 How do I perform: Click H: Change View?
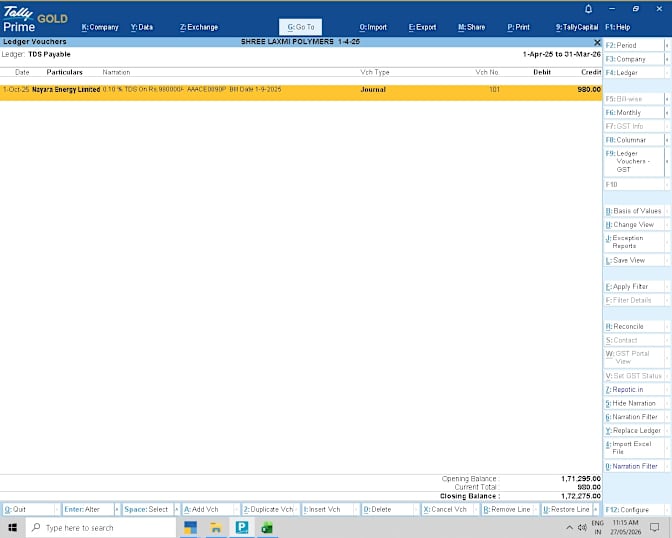pyautogui.click(x=634, y=225)
